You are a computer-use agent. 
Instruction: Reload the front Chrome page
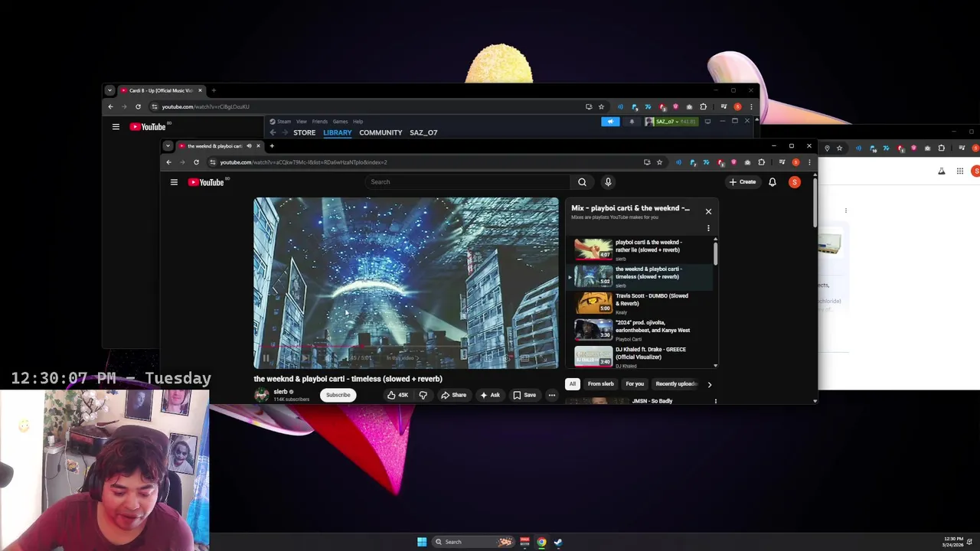[x=196, y=162]
